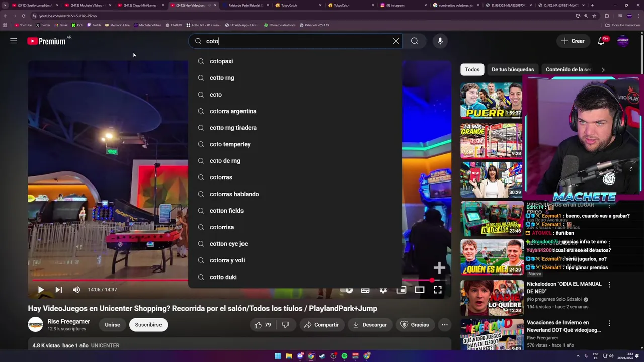
Task: Go to the YouTube Premium home logo
Action: coord(46,41)
